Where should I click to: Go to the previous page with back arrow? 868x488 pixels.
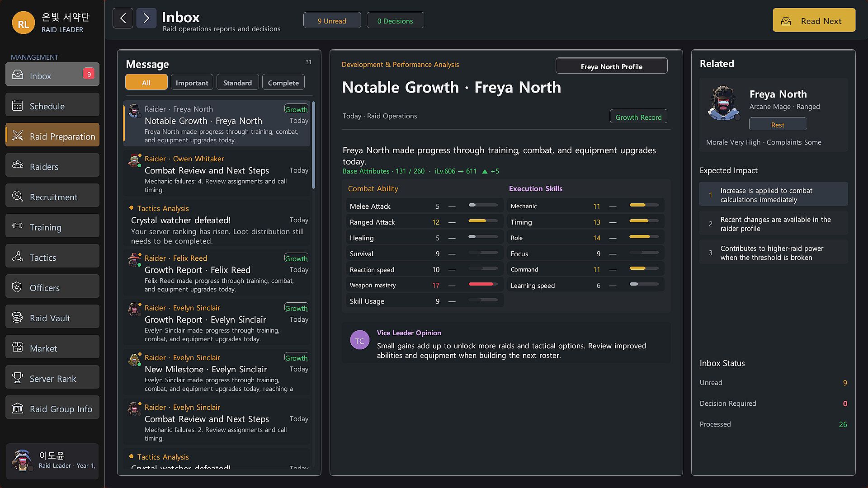tap(123, 18)
